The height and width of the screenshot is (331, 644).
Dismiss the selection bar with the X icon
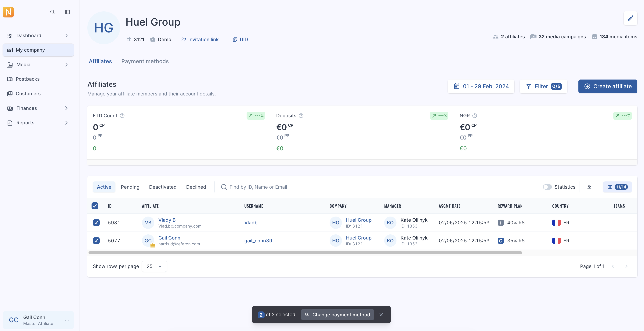pyautogui.click(x=381, y=315)
